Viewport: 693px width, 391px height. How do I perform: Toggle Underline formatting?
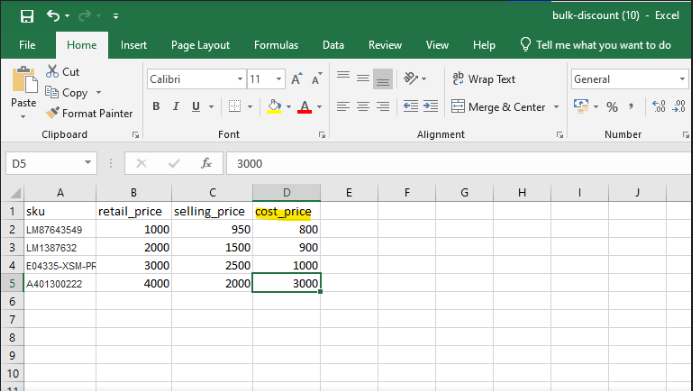click(196, 106)
